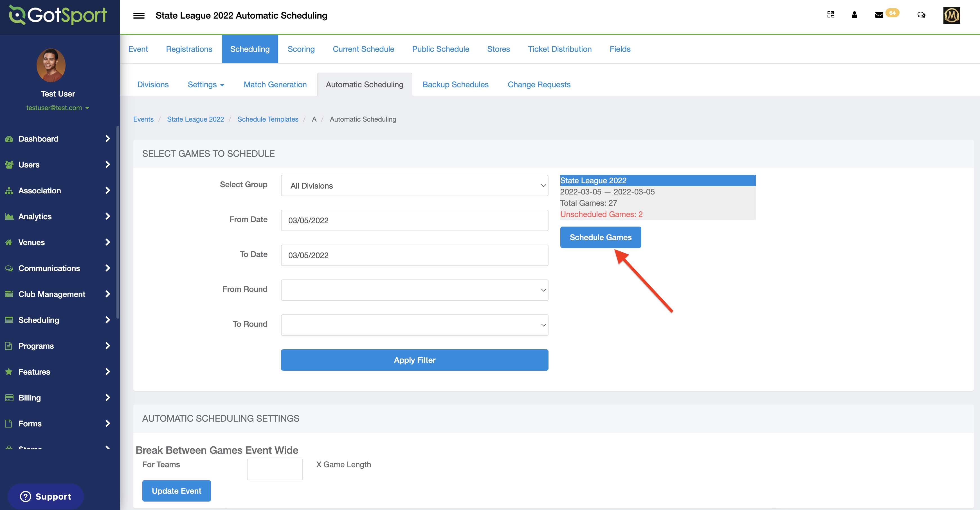
Task: Open the mail envelope icon
Action: coord(879,15)
